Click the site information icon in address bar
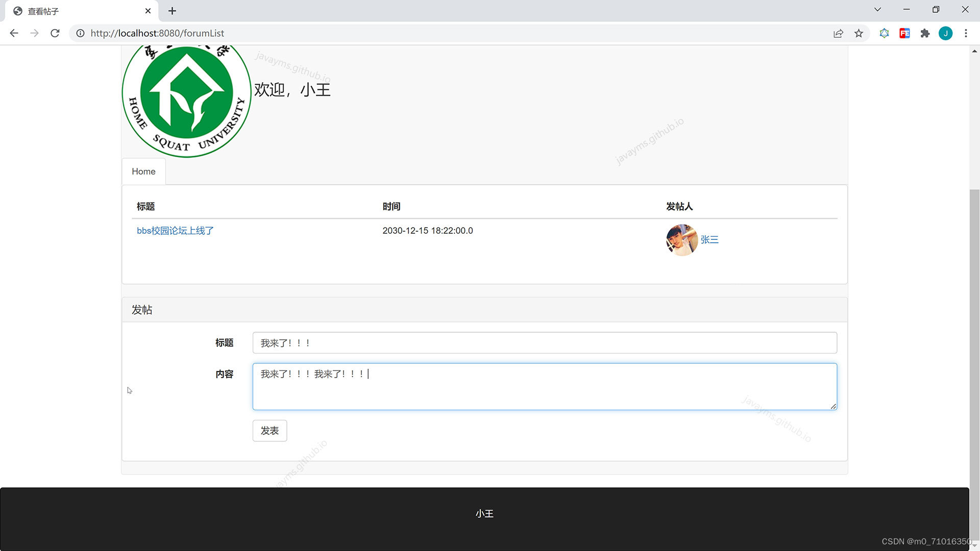Image resolution: width=980 pixels, height=551 pixels. click(x=80, y=33)
